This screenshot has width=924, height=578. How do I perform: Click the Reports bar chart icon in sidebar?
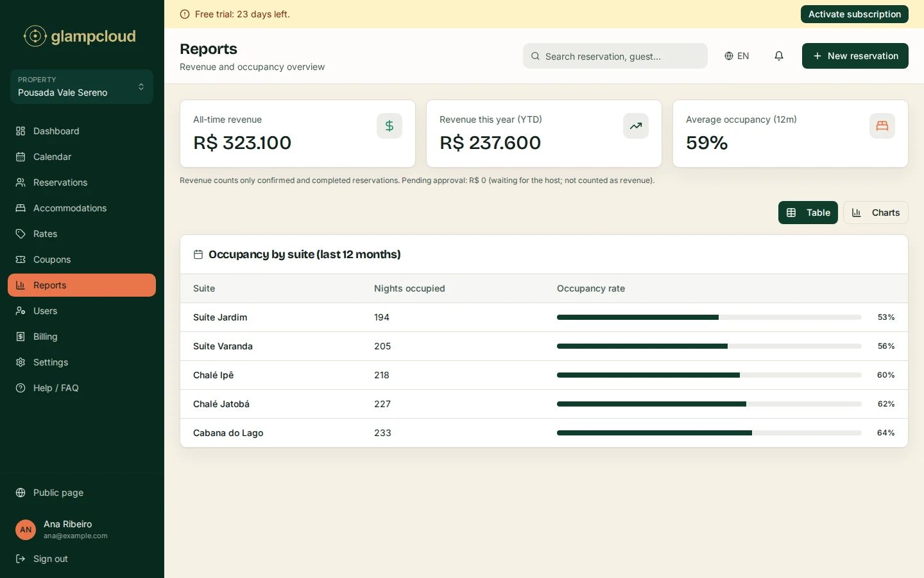21,285
